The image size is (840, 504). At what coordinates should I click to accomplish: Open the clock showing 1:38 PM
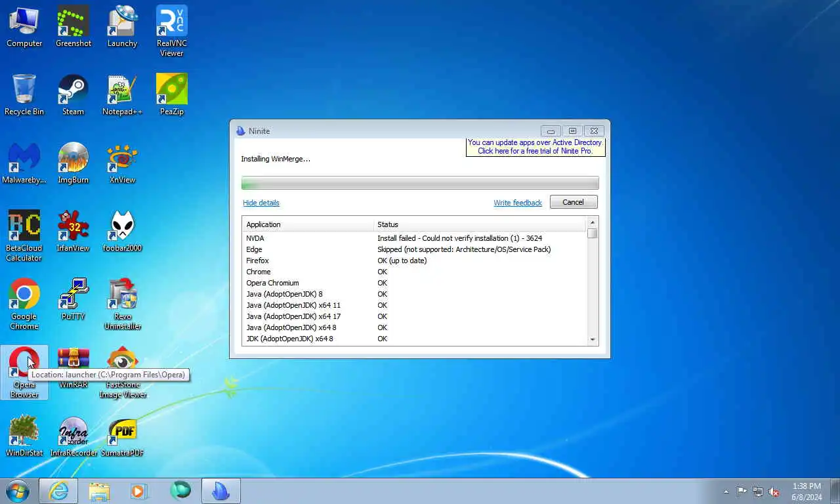point(807,492)
